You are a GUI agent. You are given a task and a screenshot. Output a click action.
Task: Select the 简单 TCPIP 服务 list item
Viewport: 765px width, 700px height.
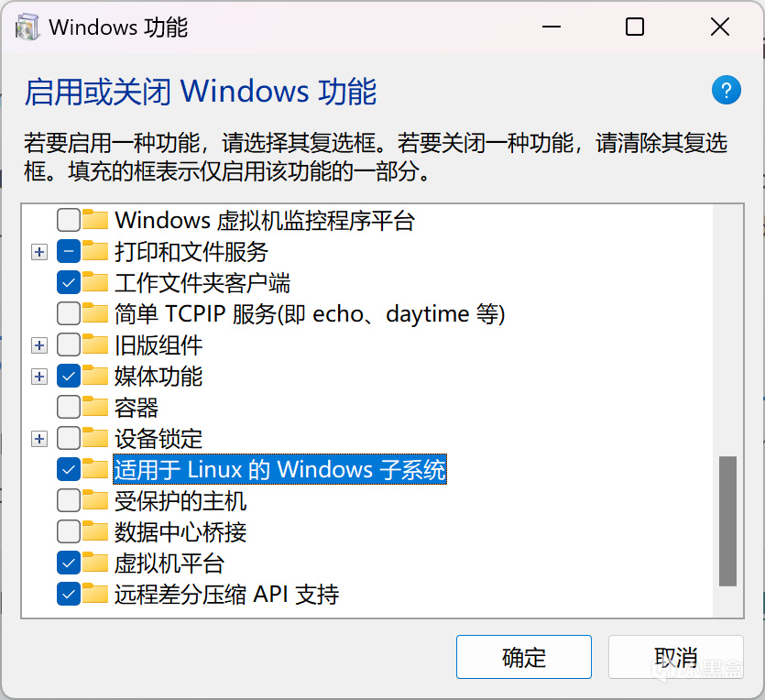(x=310, y=313)
